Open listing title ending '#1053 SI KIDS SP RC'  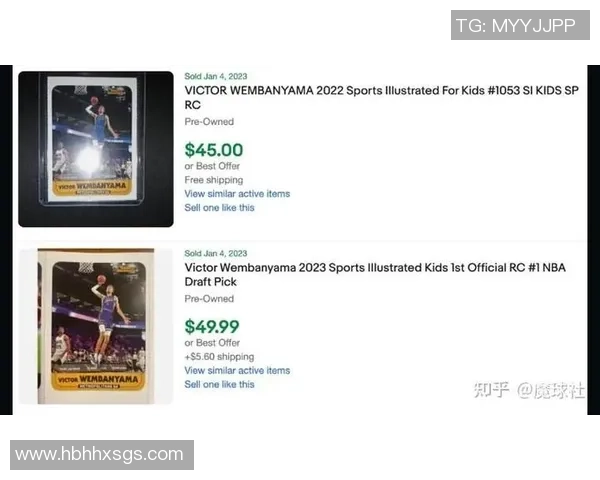pos(382,98)
